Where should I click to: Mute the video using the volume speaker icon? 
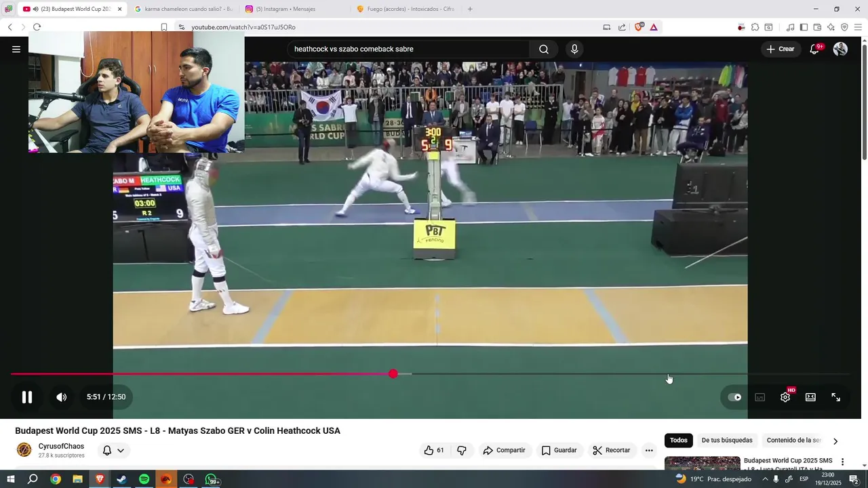tap(62, 397)
